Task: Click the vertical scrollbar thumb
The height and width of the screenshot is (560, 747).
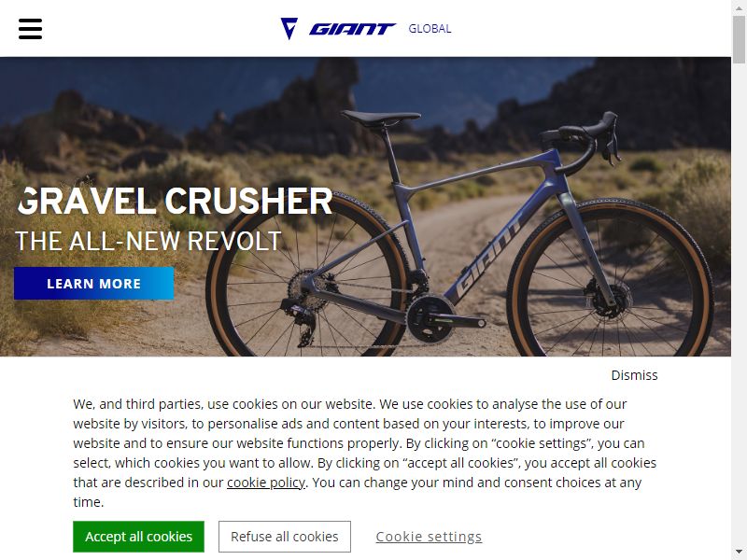Action: (x=739, y=39)
